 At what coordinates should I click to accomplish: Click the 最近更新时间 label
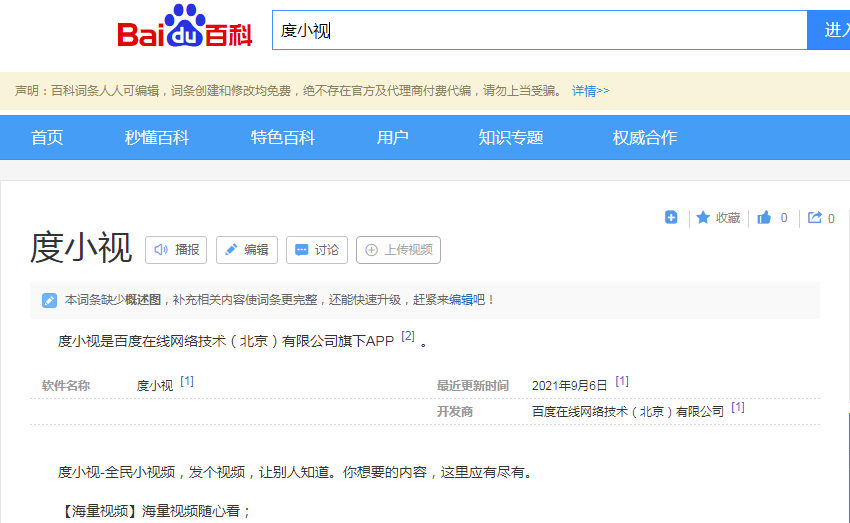pyautogui.click(x=473, y=386)
